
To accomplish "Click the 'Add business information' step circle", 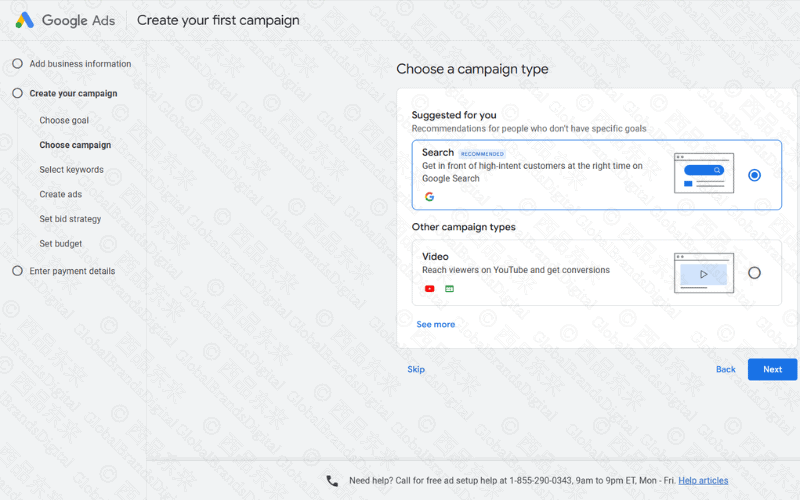I will (x=17, y=64).
